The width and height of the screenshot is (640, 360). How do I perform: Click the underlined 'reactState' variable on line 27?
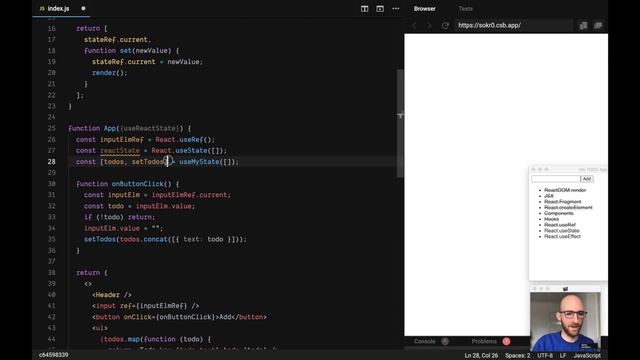click(120, 151)
